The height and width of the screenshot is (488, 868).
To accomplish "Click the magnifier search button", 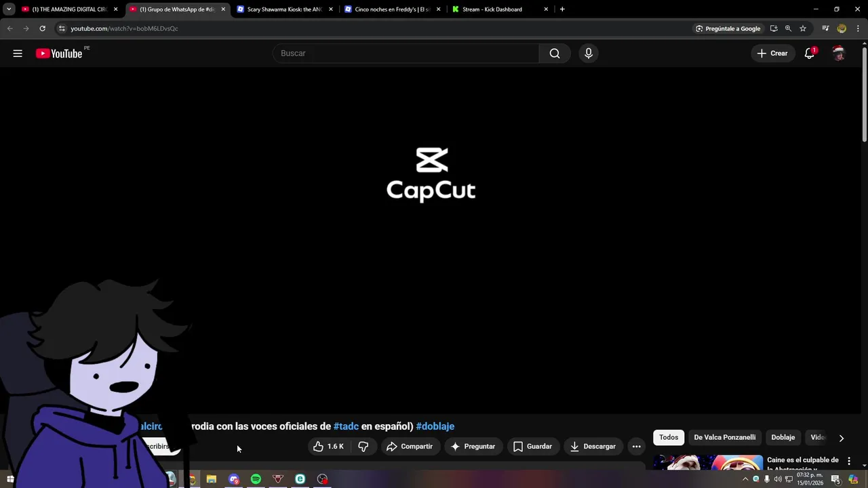I will tap(555, 54).
